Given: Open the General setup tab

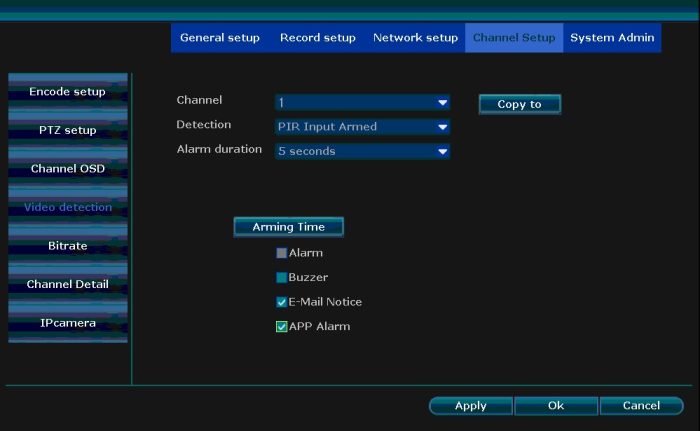Looking at the screenshot, I should point(219,38).
